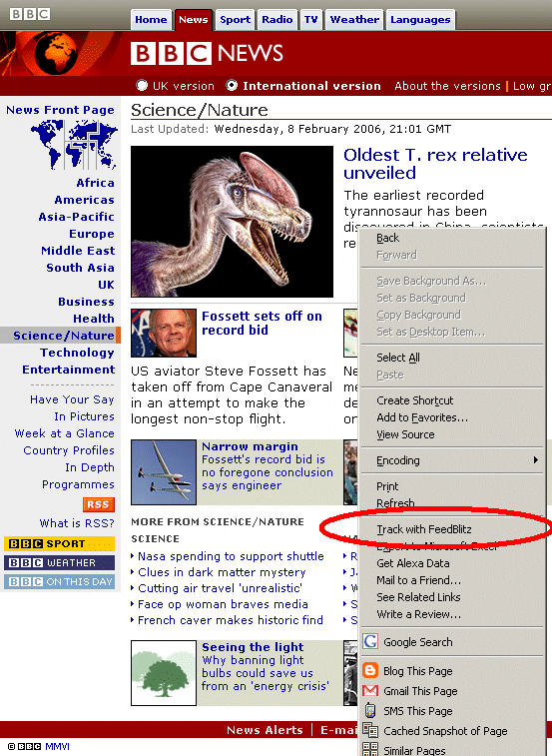Viewport: 552px width, 756px height.
Task: Click the Blogger icon for Blog This Page
Action: (370, 671)
